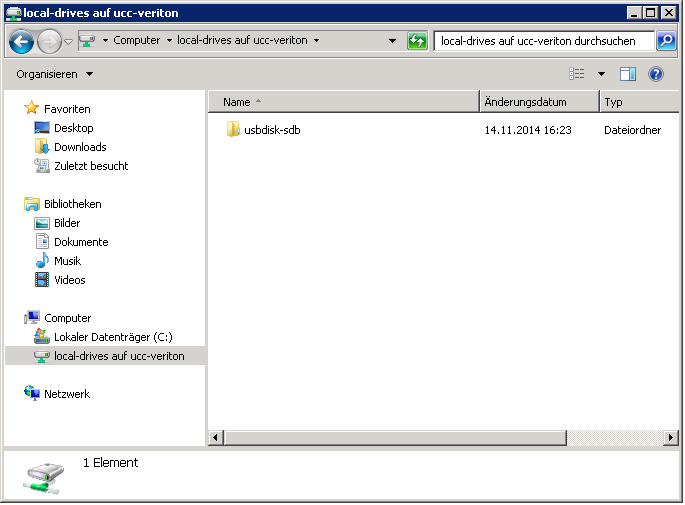Open help via the blue question mark
Screen dimensions: 685x505
(x=656, y=74)
